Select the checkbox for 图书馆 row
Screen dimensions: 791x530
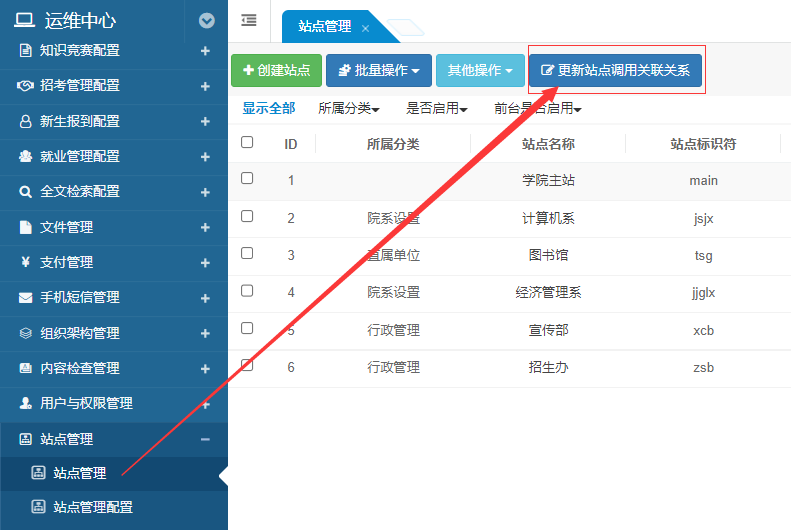click(x=247, y=254)
